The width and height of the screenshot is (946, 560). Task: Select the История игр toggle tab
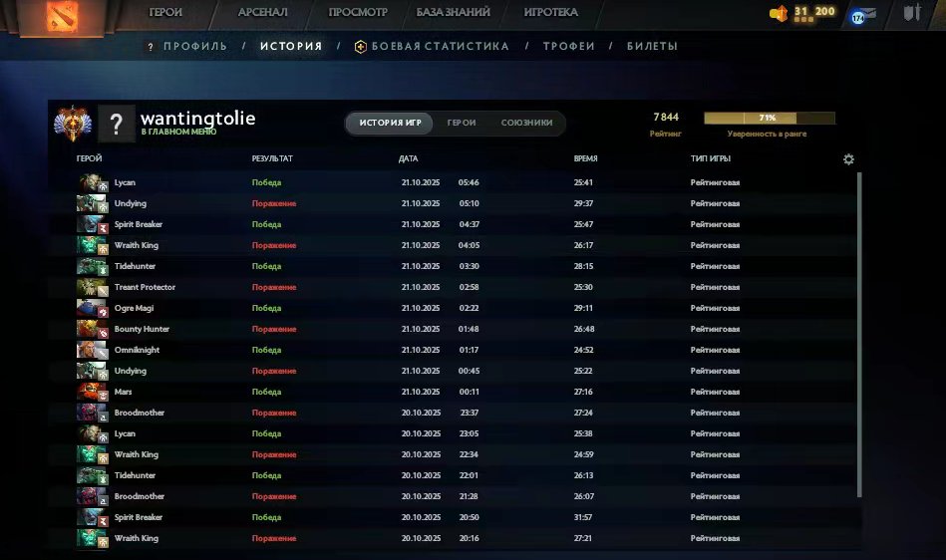(x=390, y=124)
